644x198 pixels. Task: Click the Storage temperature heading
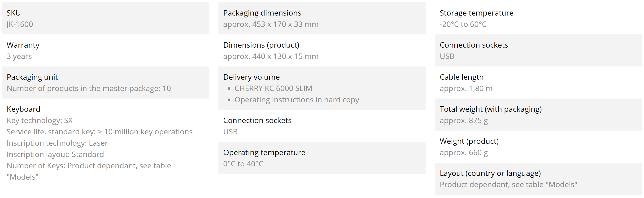point(476,13)
